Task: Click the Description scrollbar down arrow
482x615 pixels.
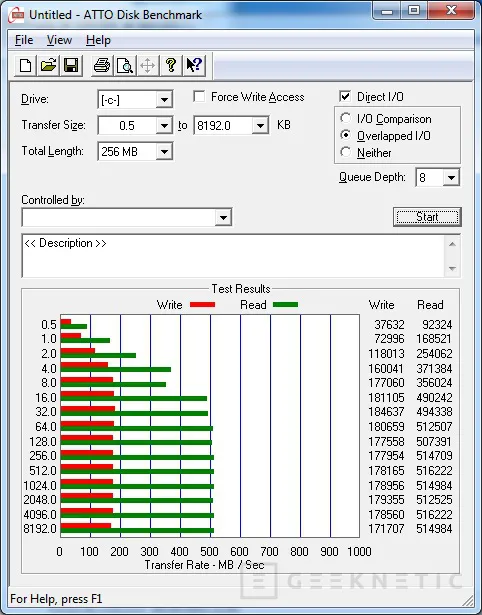Action: coord(452,269)
